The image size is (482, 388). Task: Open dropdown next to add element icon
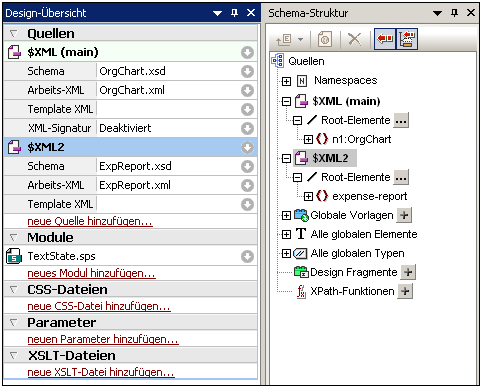click(x=301, y=39)
